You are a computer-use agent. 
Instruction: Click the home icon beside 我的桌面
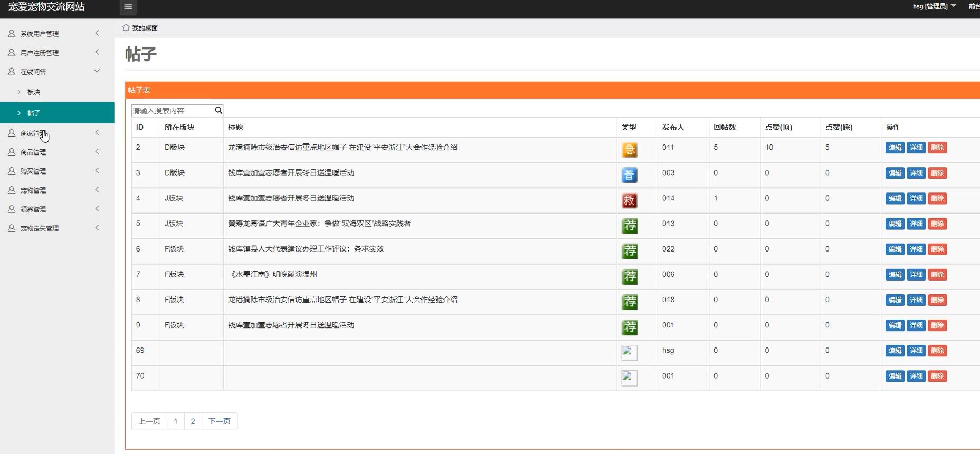(x=126, y=27)
